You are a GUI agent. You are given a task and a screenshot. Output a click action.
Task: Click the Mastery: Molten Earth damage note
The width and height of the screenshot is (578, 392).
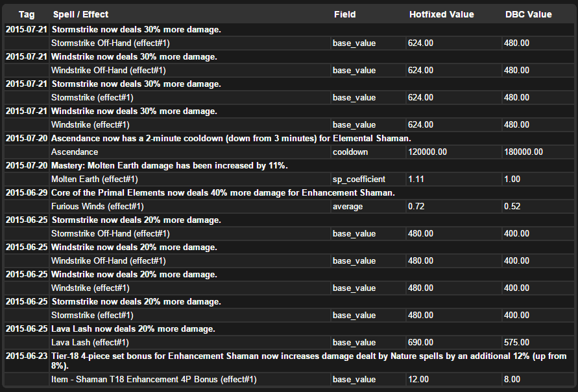pos(169,166)
